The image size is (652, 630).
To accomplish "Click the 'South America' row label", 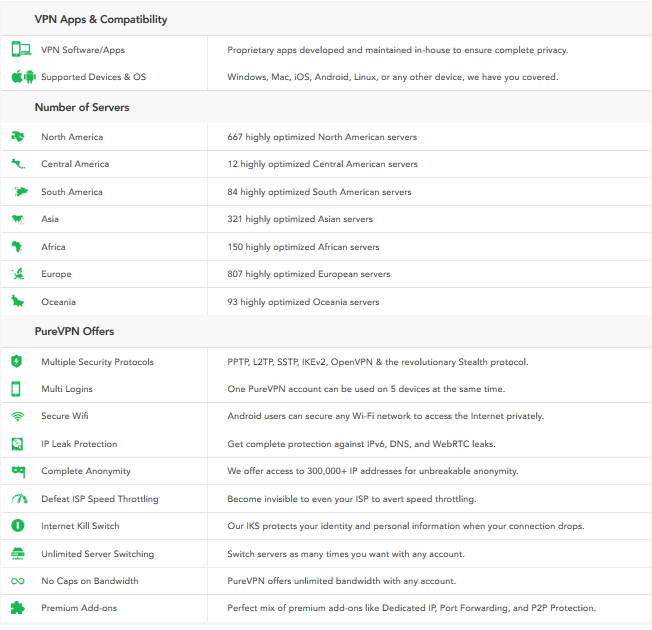I will tap(72, 192).
